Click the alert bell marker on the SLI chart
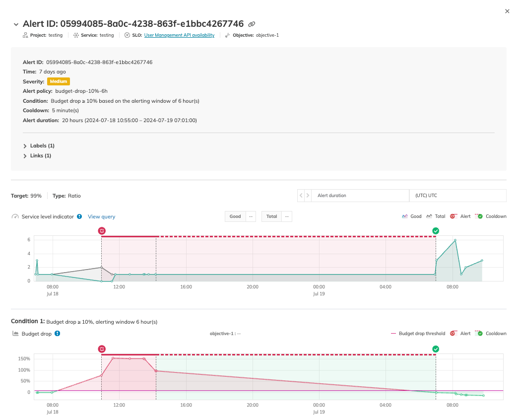Image resolution: width=517 pixels, height=420 pixels. click(x=102, y=230)
